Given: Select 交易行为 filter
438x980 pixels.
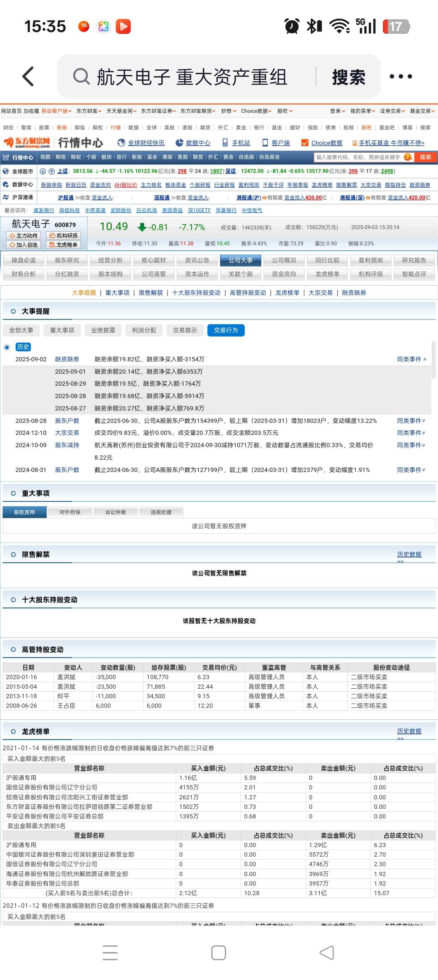Looking at the screenshot, I should click(x=226, y=330).
